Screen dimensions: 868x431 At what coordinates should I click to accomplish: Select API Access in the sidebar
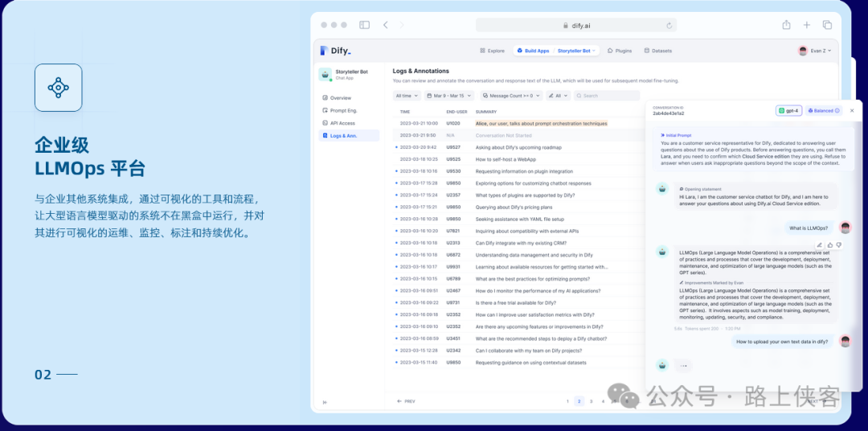349,123
